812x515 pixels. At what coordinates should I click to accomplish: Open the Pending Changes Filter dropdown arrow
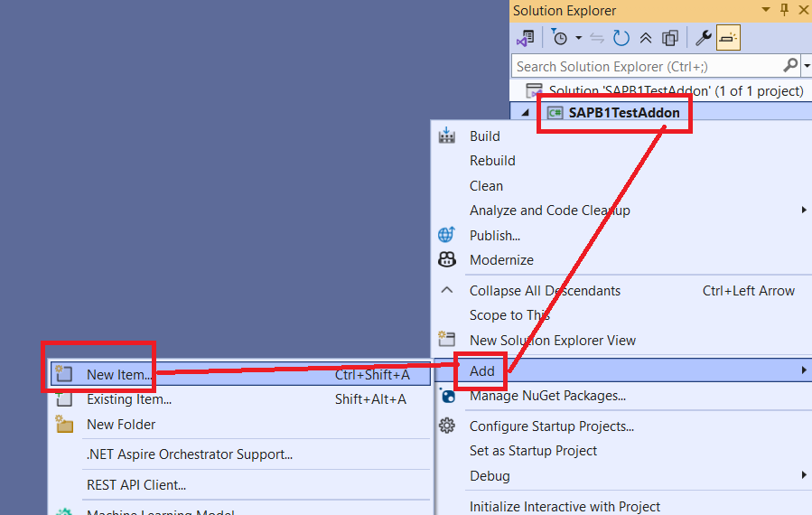578,38
